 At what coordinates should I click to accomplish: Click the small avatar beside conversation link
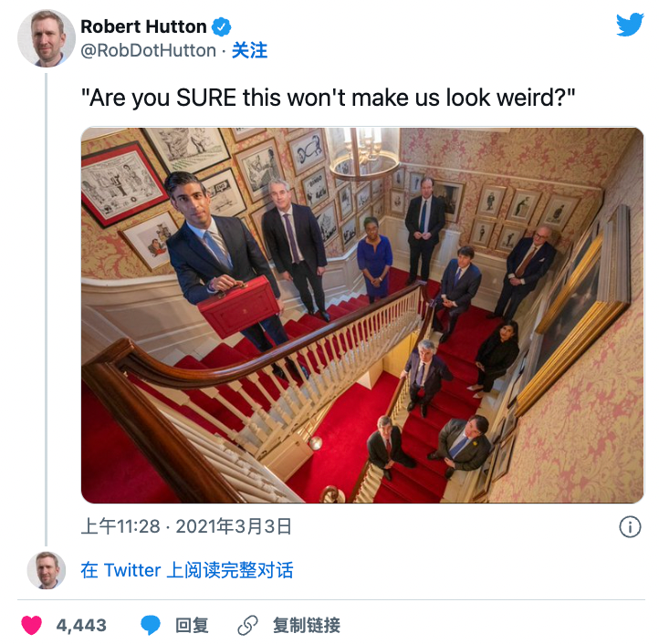[x=47, y=570]
